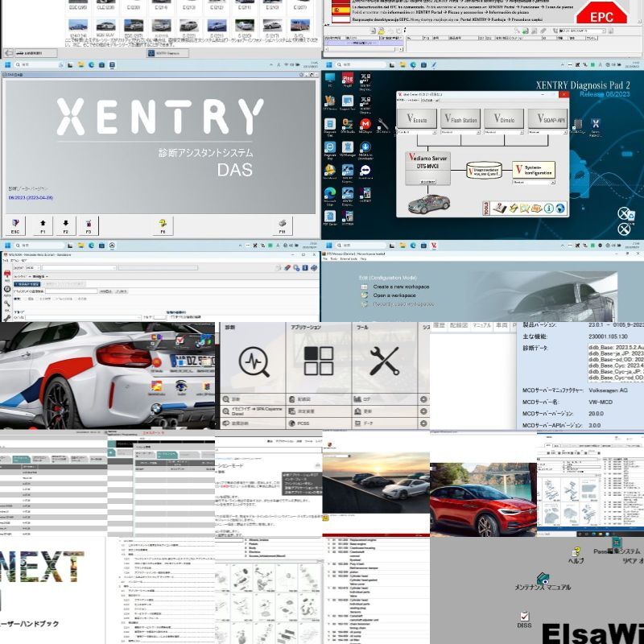Click the PCSS entry in PIWIS applications

pyautogui.click(x=319, y=423)
